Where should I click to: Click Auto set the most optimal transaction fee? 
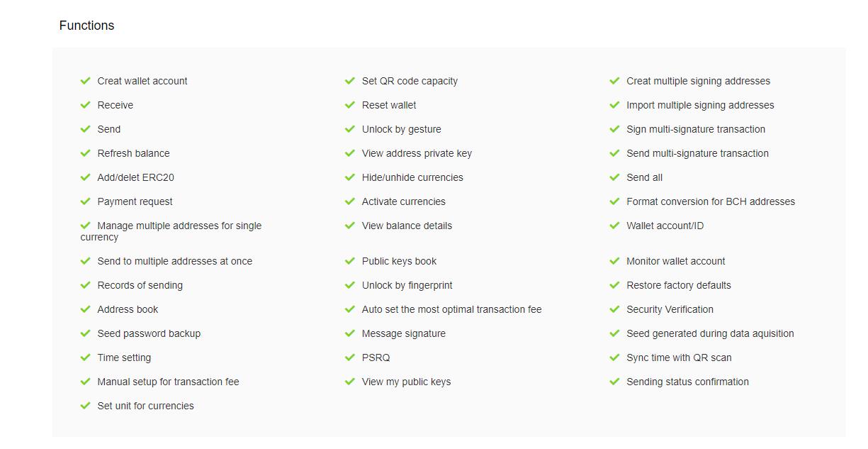(x=451, y=309)
